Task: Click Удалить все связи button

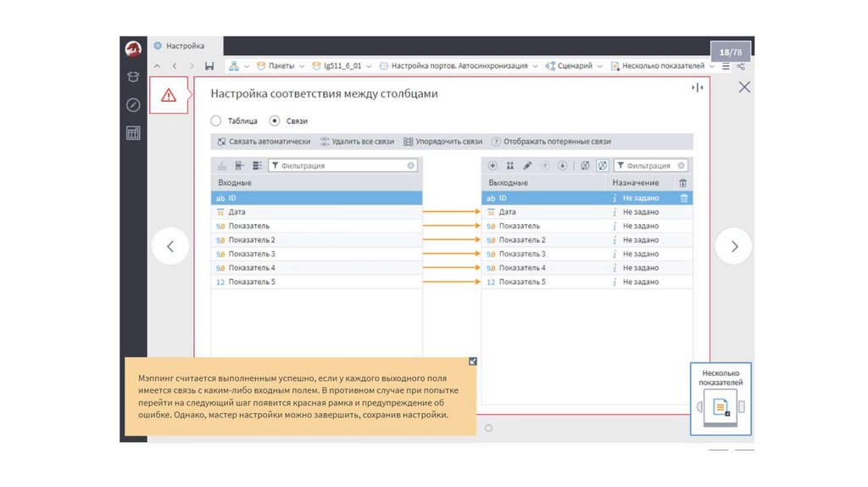Action: tap(357, 142)
